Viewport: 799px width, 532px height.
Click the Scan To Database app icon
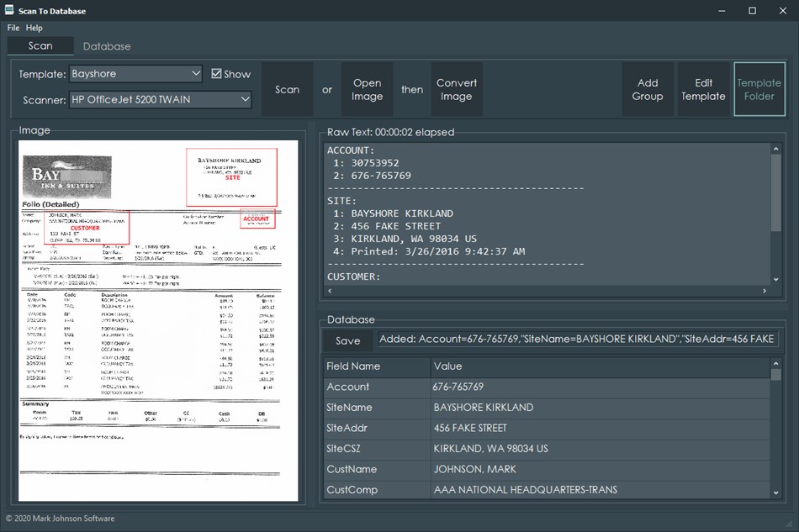pos(9,10)
